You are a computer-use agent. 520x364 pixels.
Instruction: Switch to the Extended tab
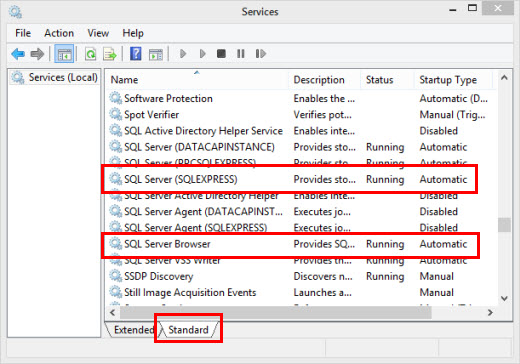[133, 330]
